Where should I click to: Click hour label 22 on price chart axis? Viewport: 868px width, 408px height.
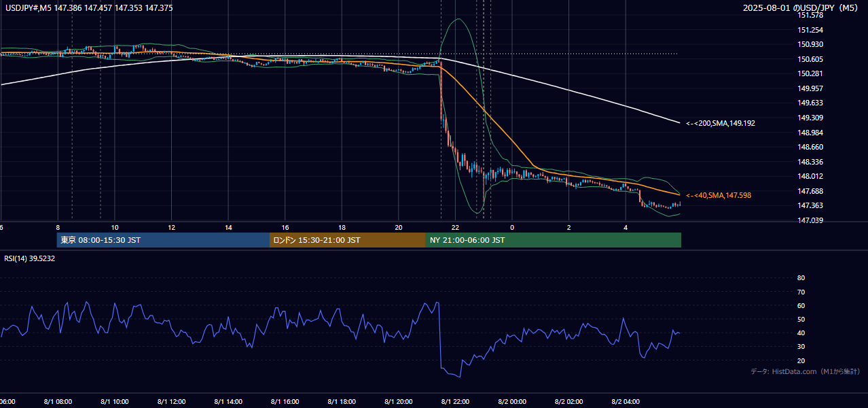pyautogui.click(x=456, y=227)
